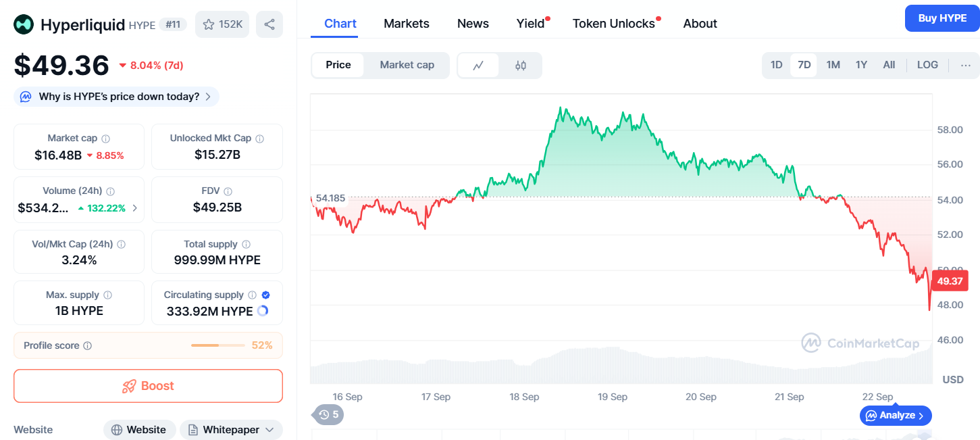This screenshot has width=980, height=440.
Task: Click circulating supply progress ring icon
Action: (x=263, y=311)
